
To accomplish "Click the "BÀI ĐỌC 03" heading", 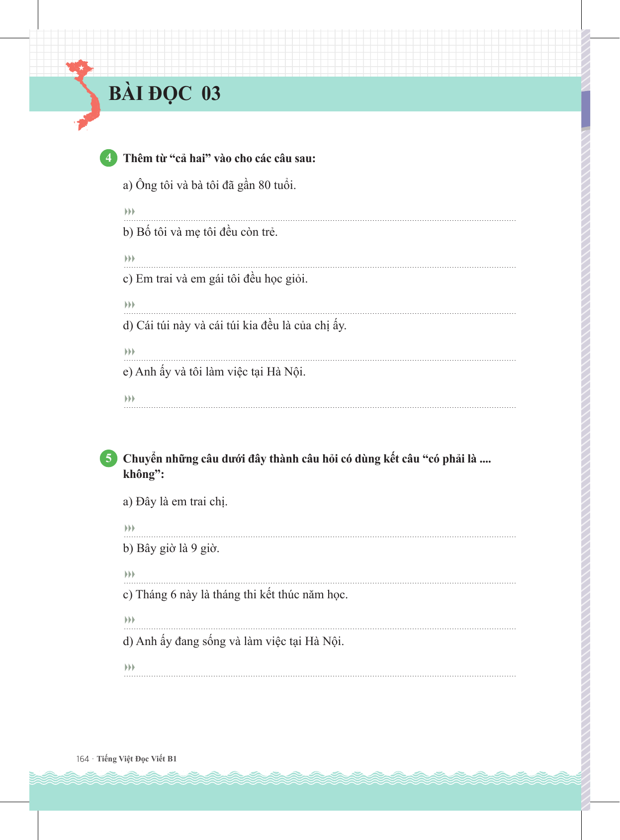I will coord(165,94).
